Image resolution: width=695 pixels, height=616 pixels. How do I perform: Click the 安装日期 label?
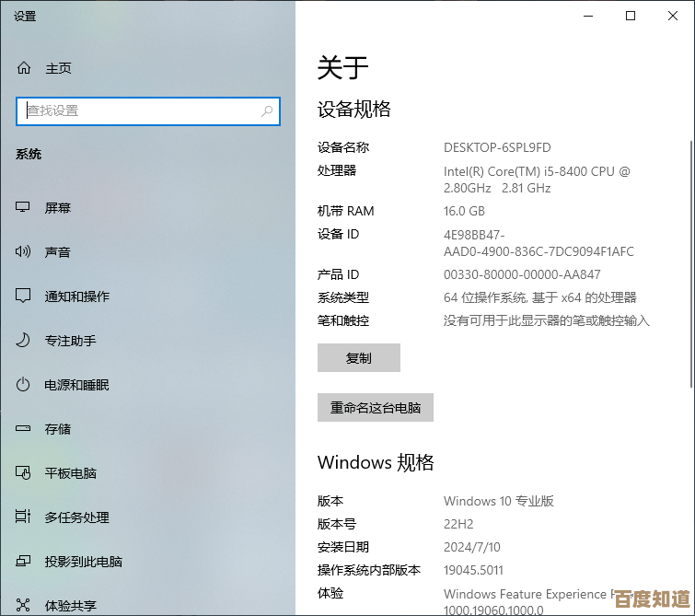[x=343, y=547]
